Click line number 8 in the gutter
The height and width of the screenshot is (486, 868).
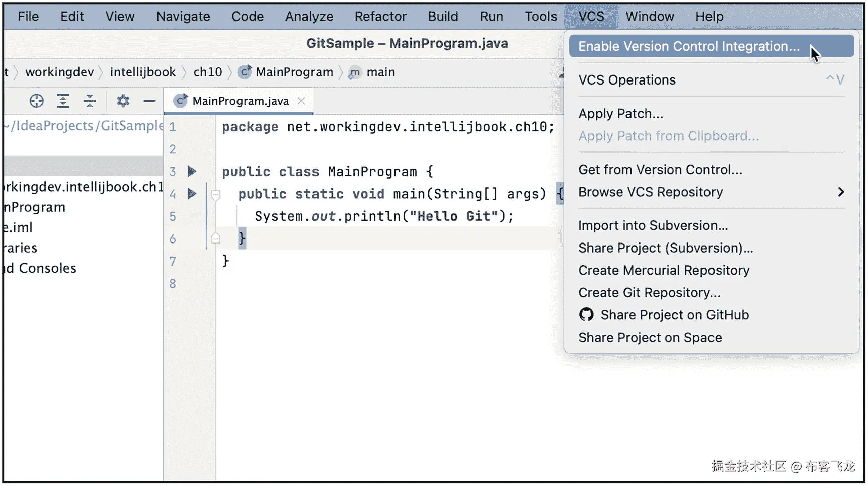pos(173,284)
